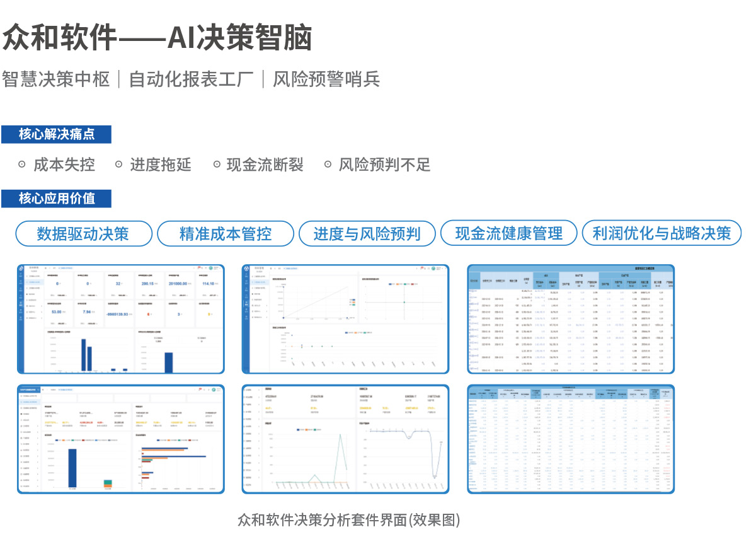
Task: Click the 数据驱动决策 pill button
Action: [83, 233]
